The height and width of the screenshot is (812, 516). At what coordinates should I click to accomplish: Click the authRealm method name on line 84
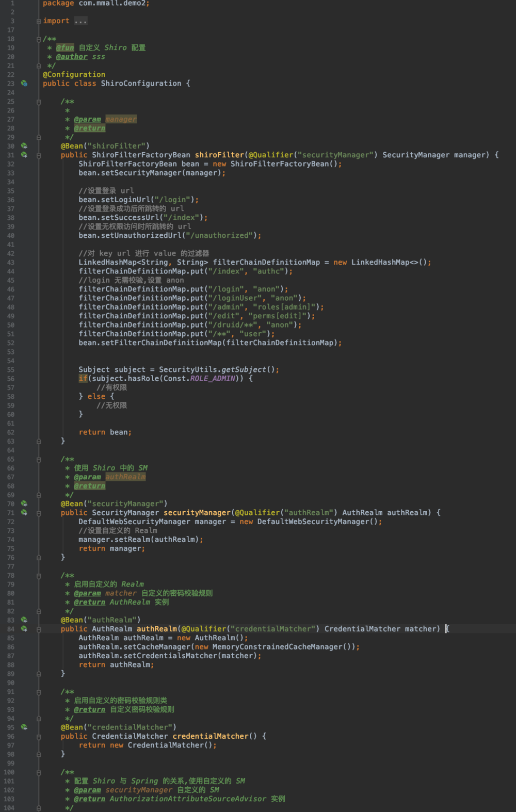click(157, 629)
